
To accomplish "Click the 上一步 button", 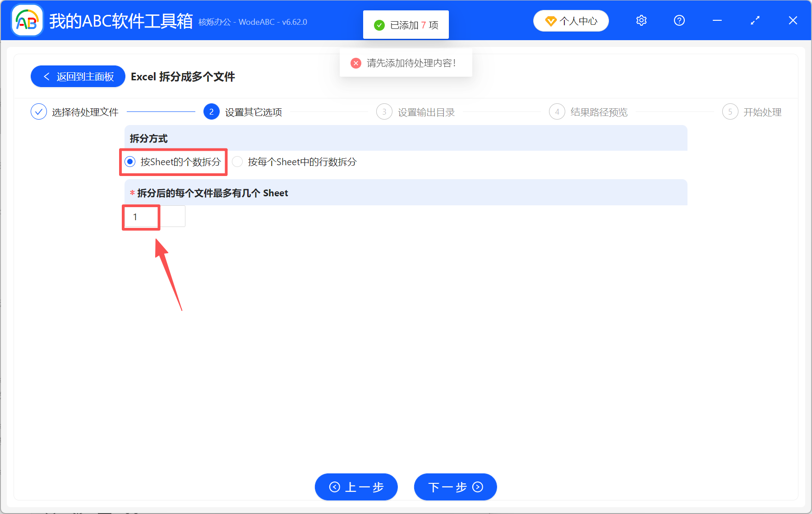I will [x=356, y=487].
